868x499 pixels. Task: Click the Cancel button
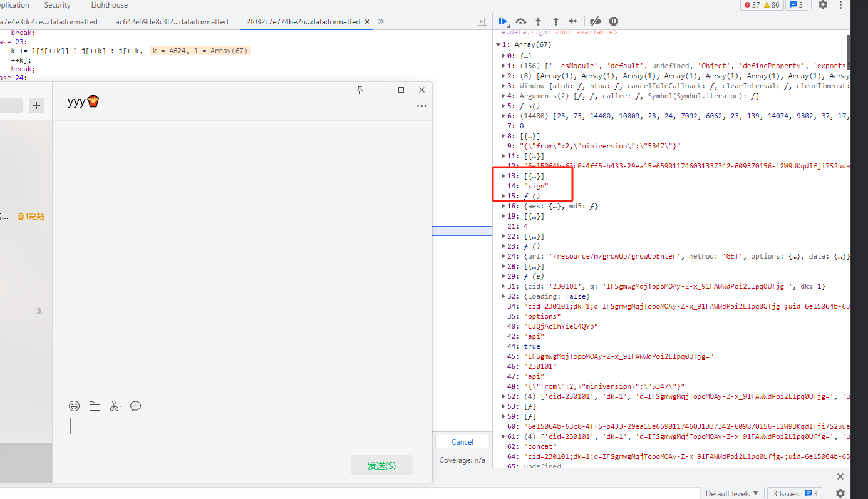pos(462,441)
